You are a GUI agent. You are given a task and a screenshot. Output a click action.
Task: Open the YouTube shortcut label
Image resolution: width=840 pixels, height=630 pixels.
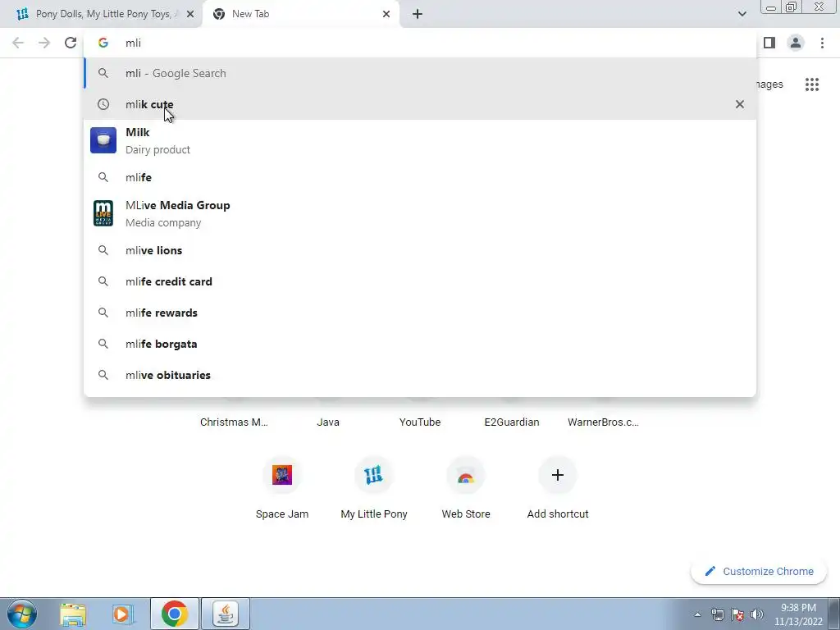pos(420,422)
